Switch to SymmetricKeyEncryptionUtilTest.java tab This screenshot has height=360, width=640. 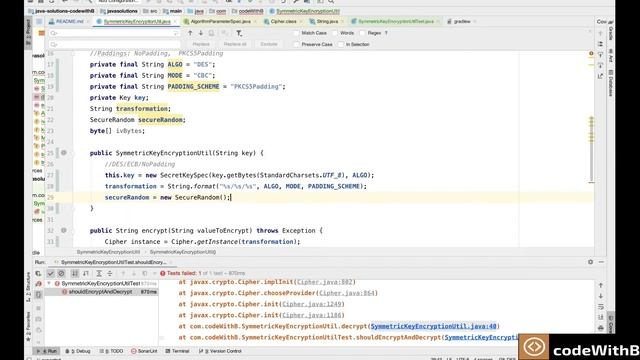pyautogui.click(x=396, y=22)
